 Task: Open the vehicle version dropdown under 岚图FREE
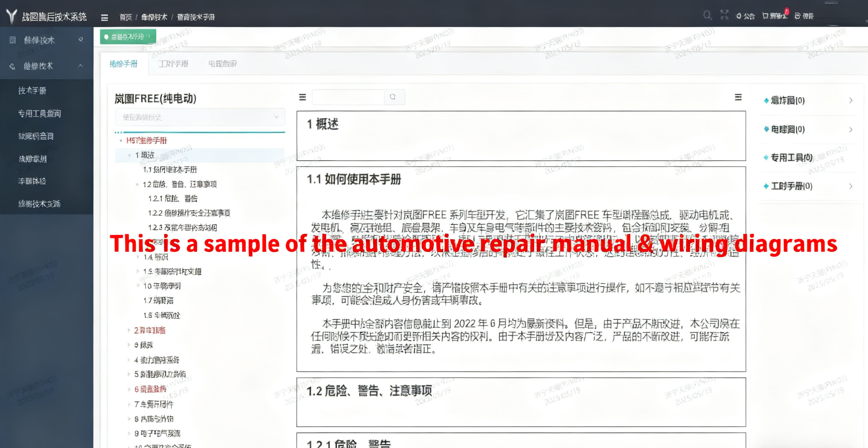(x=200, y=117)
